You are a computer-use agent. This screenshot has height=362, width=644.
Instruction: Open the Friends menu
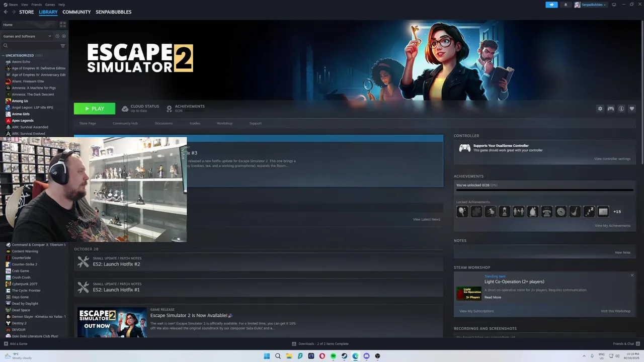click(37, 5)
